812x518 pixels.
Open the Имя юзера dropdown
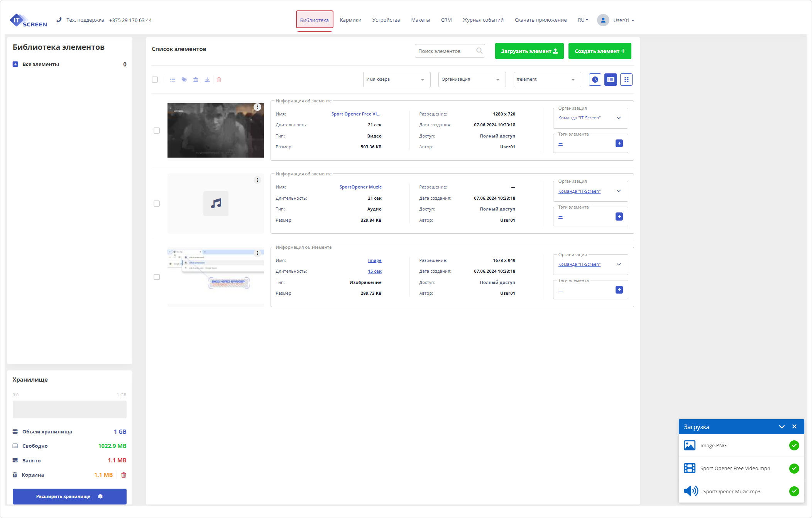tap(396, 80)
